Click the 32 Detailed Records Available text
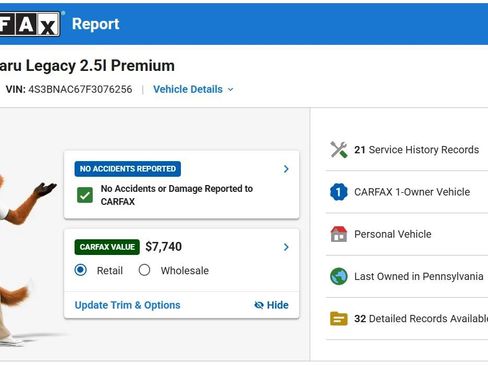The height and width of the screenshot is (366, 488). [421, 319]
